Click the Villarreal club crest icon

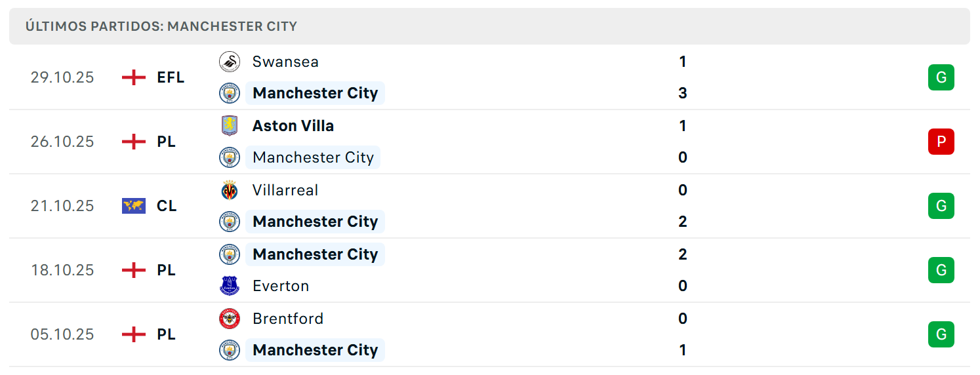click(230, 190)
